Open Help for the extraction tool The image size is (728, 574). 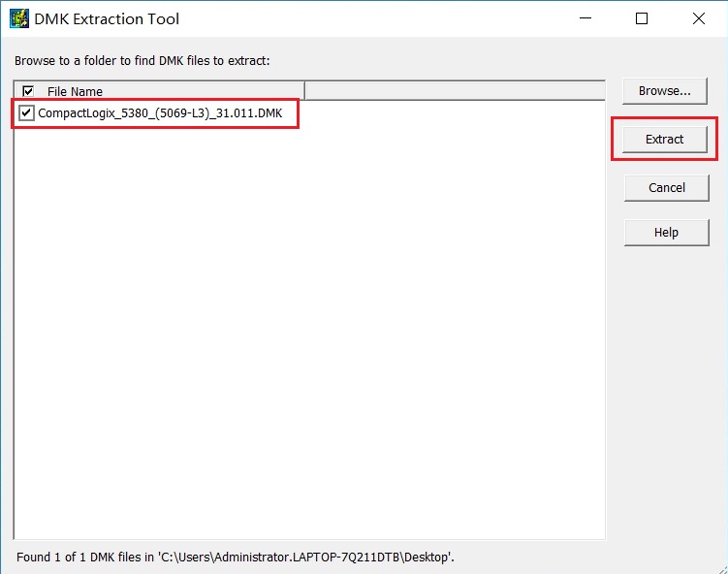(x=666, y=232)
